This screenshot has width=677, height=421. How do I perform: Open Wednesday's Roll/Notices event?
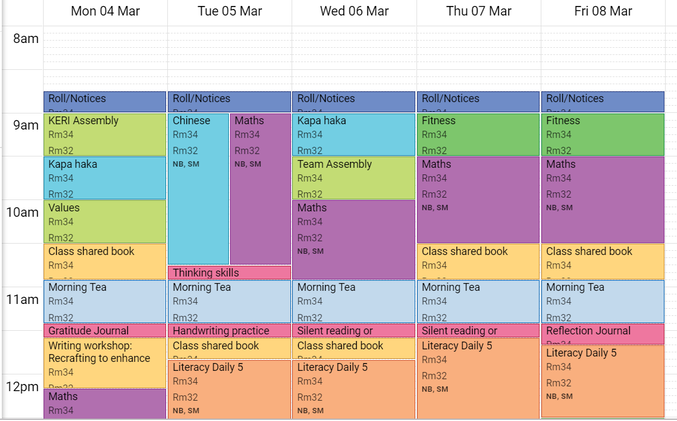tap(354, 101)
